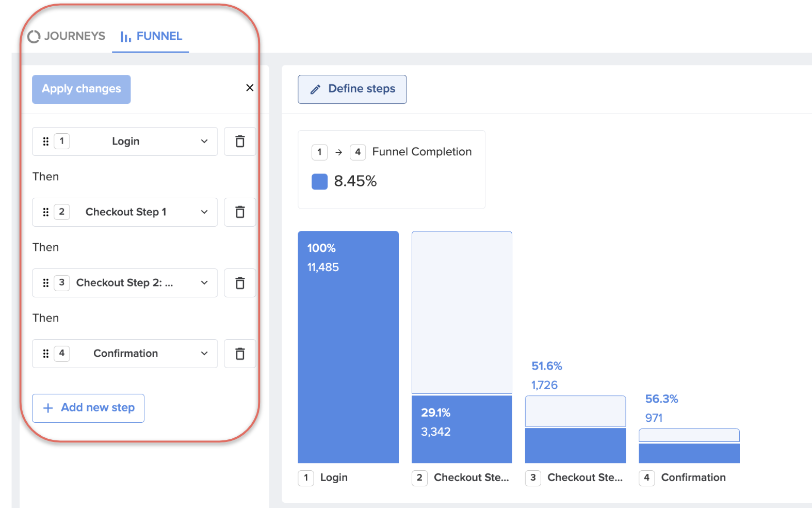Select the Funnel tab
The image size is (812, 508).
[x=151, y=36]
